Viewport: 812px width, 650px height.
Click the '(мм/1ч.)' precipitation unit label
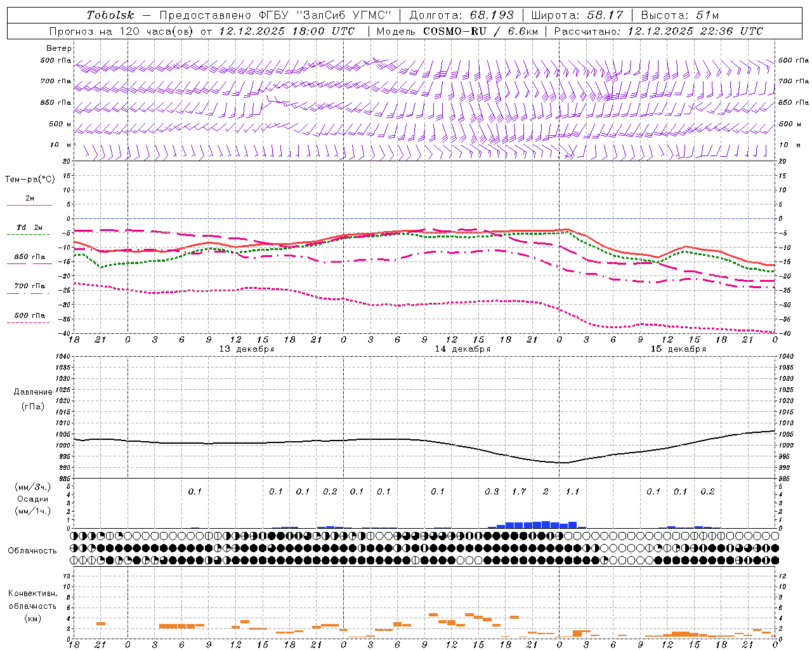[x=32, y=511]
